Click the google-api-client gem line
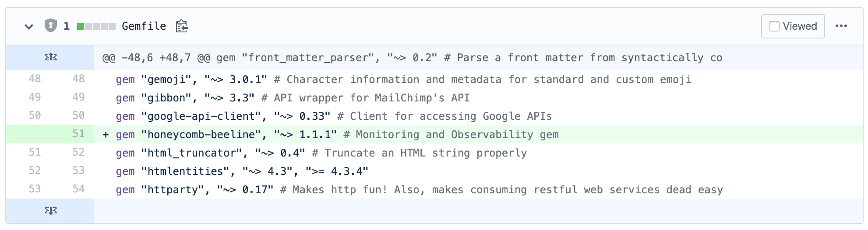 pyautogui.click(x=334, y=116)
